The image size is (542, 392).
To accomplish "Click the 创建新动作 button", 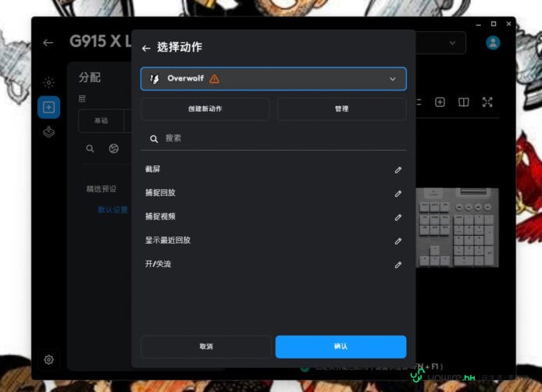I will point(205,109).
